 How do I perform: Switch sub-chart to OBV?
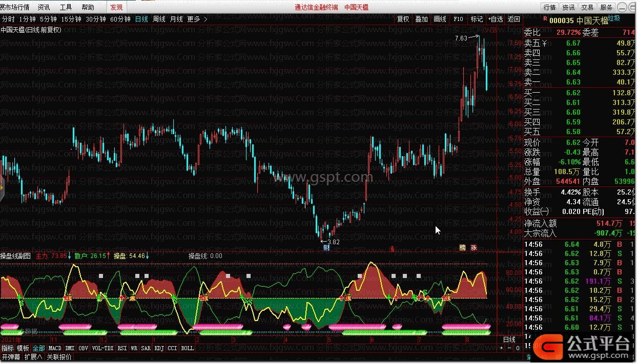[84, 348]
